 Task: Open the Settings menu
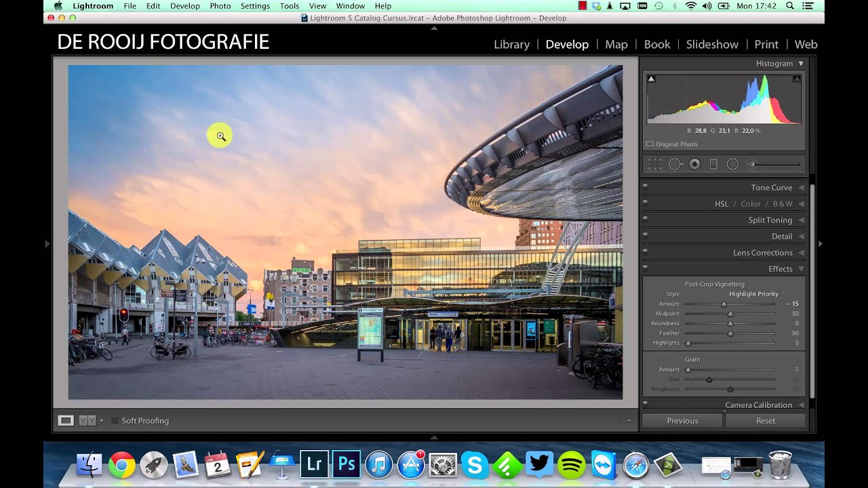255,6
